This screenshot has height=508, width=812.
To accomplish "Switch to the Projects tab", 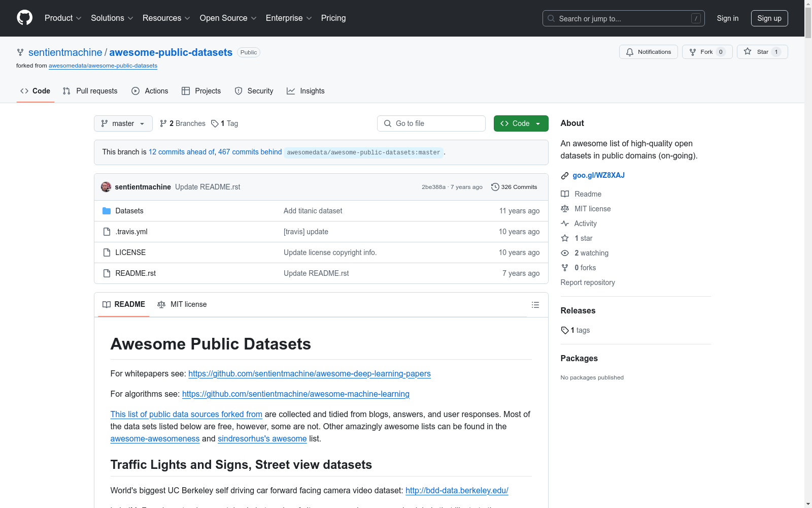I will pos(201,91).
